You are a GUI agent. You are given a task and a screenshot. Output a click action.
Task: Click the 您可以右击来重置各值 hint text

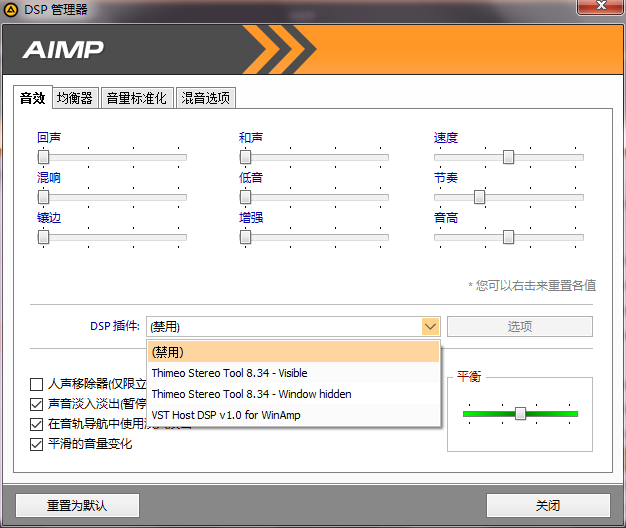(532, 285)
